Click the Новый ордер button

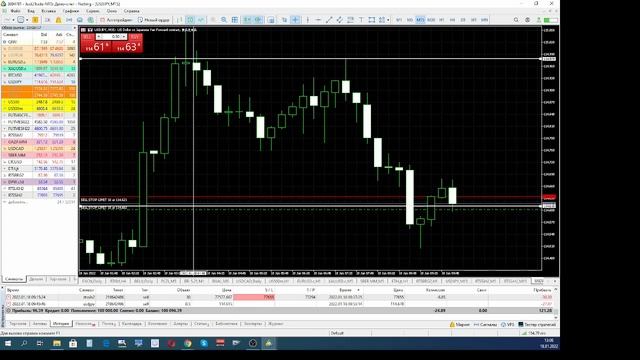(x=154, y=20)
